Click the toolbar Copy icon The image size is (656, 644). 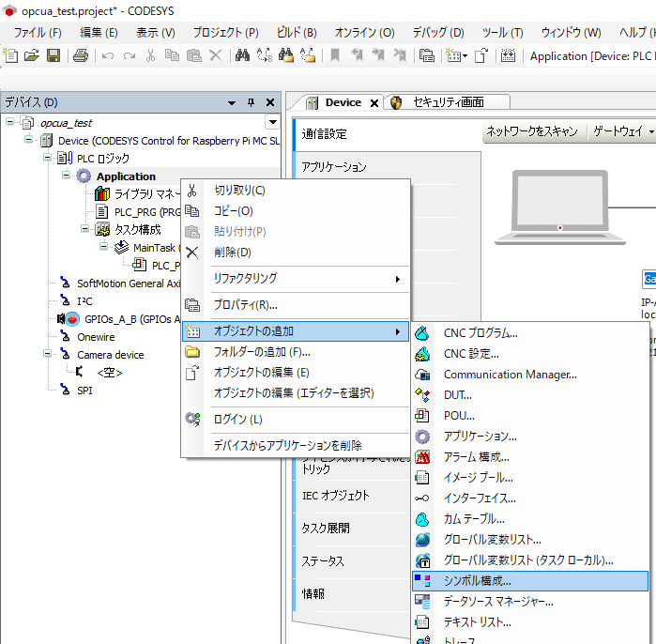click(172, 55)
